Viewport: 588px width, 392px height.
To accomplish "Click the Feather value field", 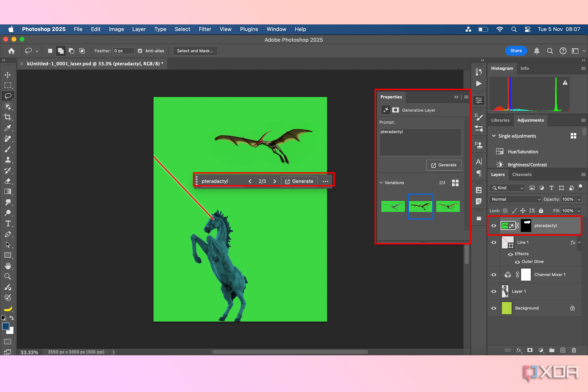I will (x=124, y=51).
